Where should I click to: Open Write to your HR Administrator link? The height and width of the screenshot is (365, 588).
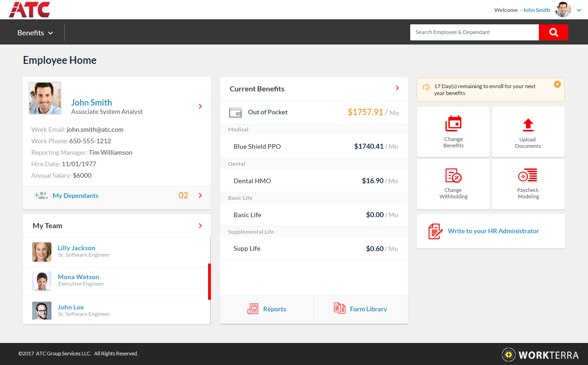click(x=493, y=231)
